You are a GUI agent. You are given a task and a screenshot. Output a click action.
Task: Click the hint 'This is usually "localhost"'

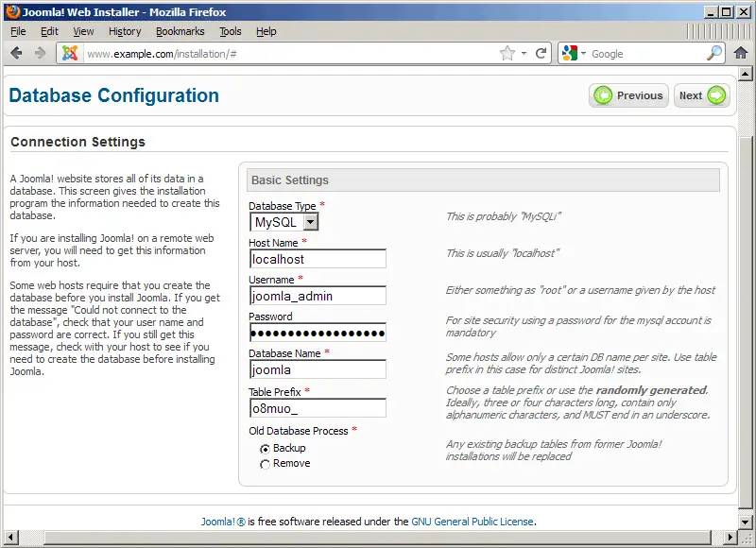(x=503, y=253)
